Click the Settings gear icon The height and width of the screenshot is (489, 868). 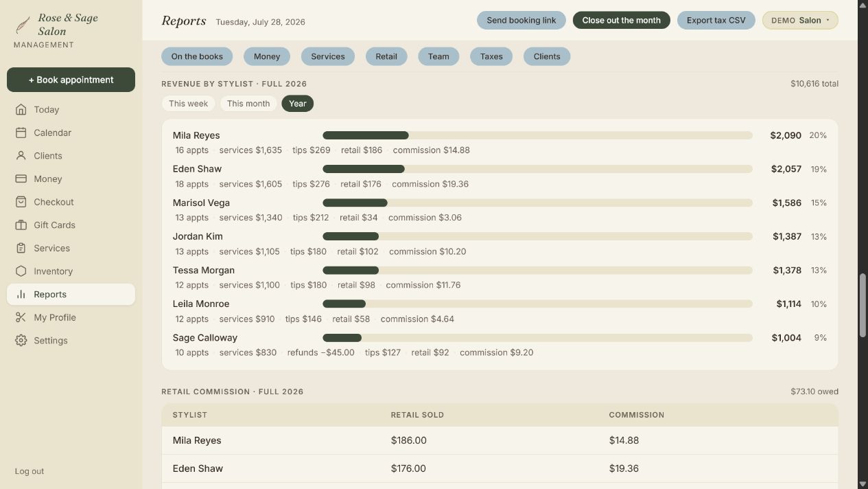[x=21, y=341]
